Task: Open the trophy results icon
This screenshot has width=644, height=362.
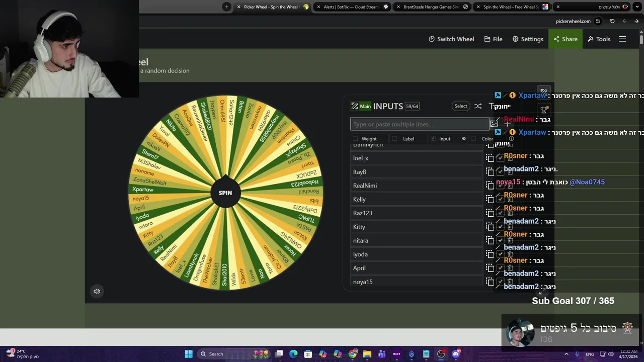Action: (544, 110)
